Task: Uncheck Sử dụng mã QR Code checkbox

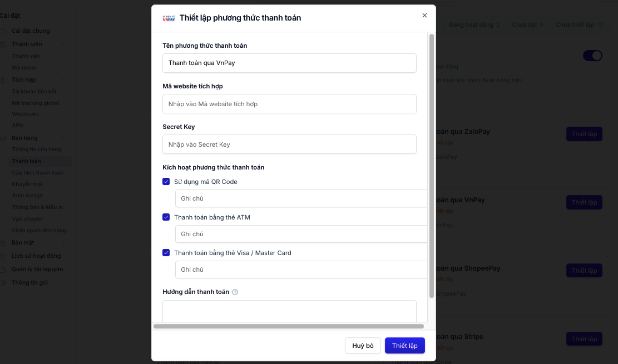Action: pos(166,182)
